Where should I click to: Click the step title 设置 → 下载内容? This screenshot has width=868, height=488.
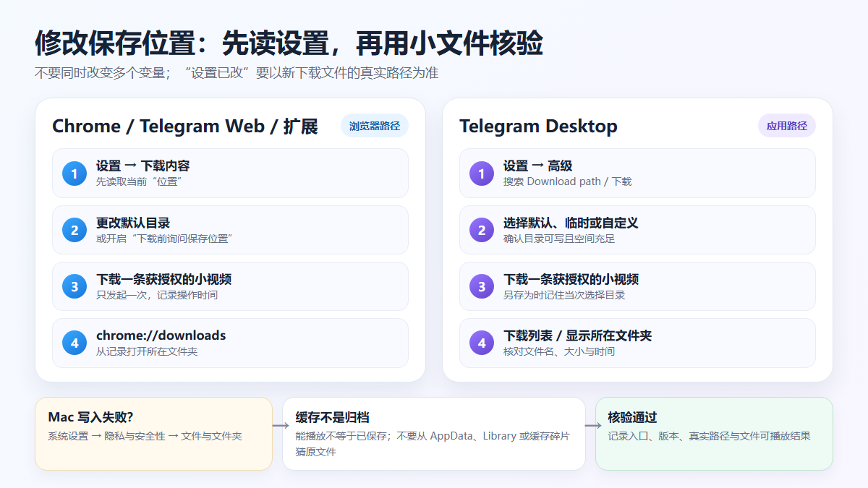pyautogui.click(x=143, y=166)
